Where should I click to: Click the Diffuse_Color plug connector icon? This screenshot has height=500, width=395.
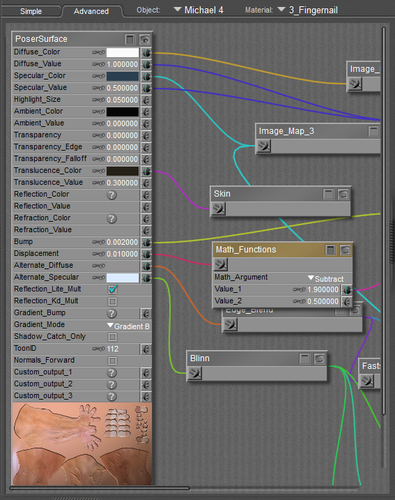(x=146, y=53)
